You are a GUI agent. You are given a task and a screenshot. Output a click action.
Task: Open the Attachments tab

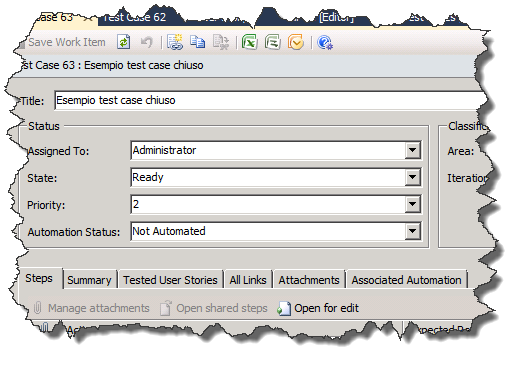pos(309,280)
